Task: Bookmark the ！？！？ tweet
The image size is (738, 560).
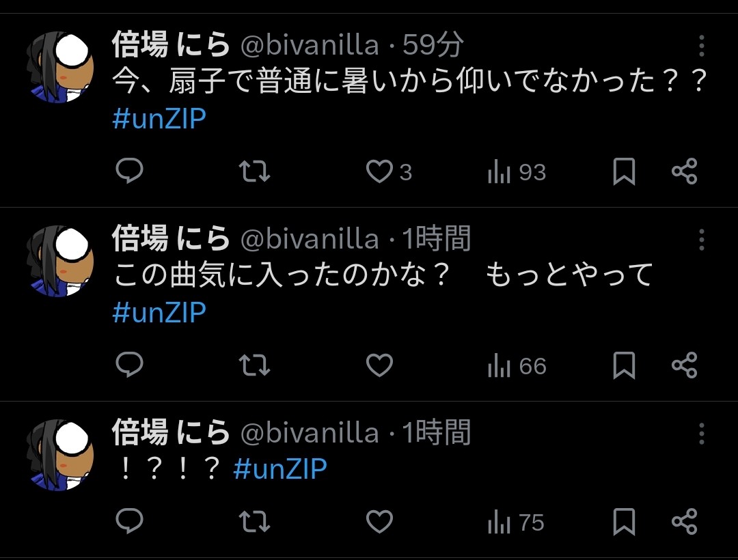Action: 623,522
